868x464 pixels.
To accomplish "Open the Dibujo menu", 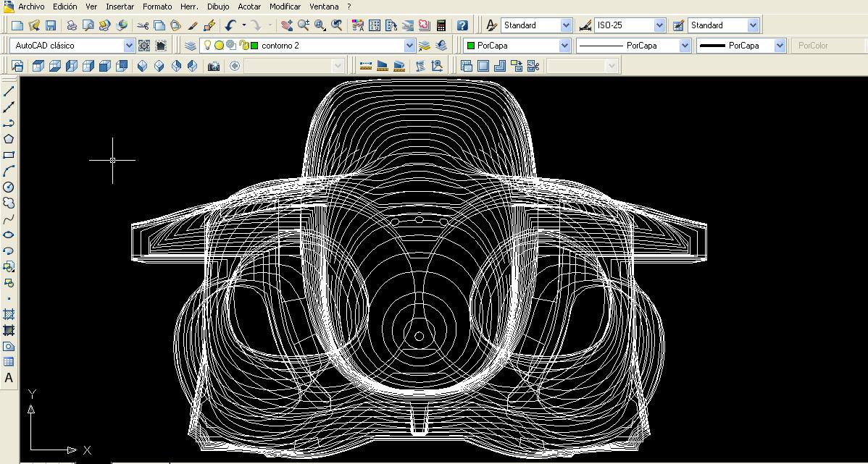I will pyautogui.click(x=218, y=7).
